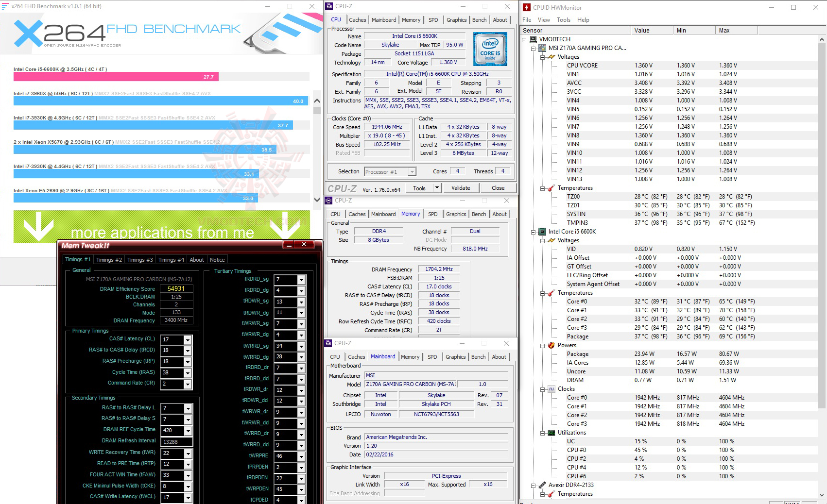
Task: Select the Mainboard tab in bottom CPU-Z window
Action: (x=383, y=356)
